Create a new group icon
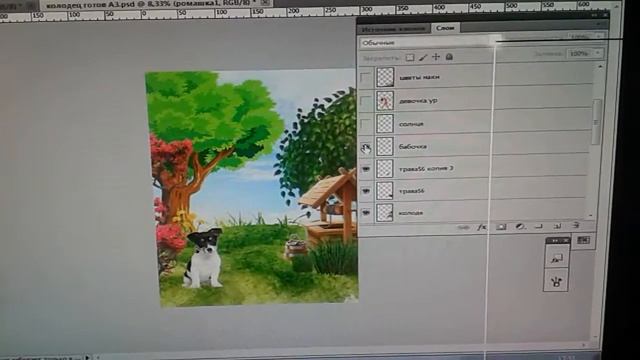 pyautogui.click(x=539, y=226)
